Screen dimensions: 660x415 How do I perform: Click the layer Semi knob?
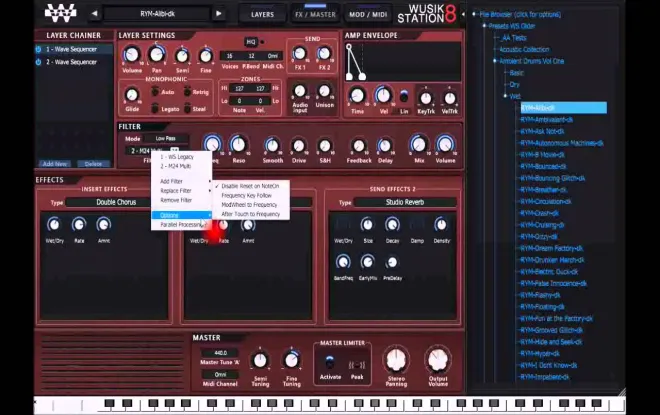tap(182, 56)
